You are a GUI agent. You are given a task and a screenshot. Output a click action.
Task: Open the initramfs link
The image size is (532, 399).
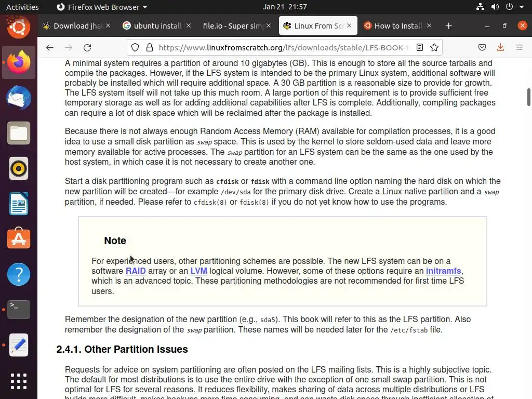(x=444, y=271)
